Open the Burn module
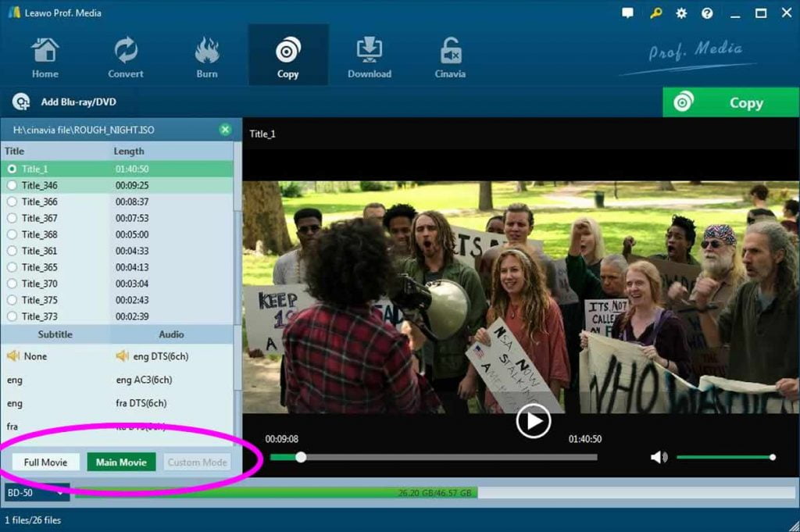The width and height of the screenshot is (800, 532). click(207, 52)
